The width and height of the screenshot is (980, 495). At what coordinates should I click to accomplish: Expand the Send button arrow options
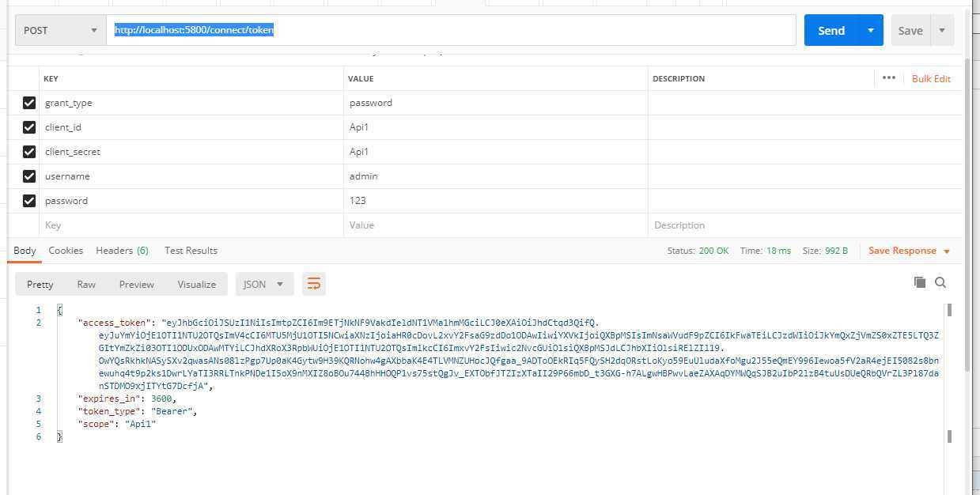pos(871,30)
